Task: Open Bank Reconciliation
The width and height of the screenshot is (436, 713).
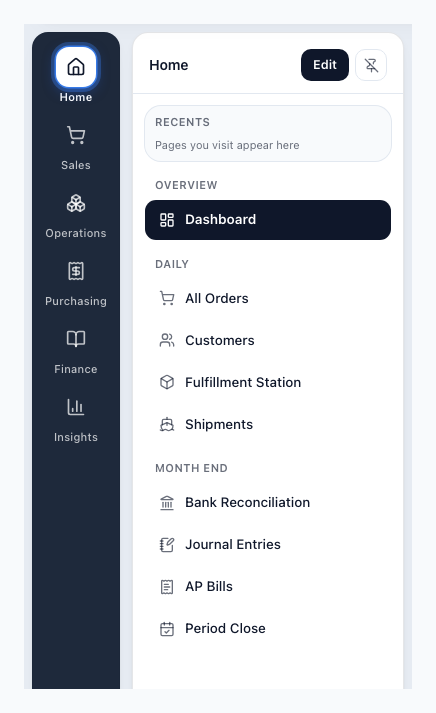Action: coord(268,502)
